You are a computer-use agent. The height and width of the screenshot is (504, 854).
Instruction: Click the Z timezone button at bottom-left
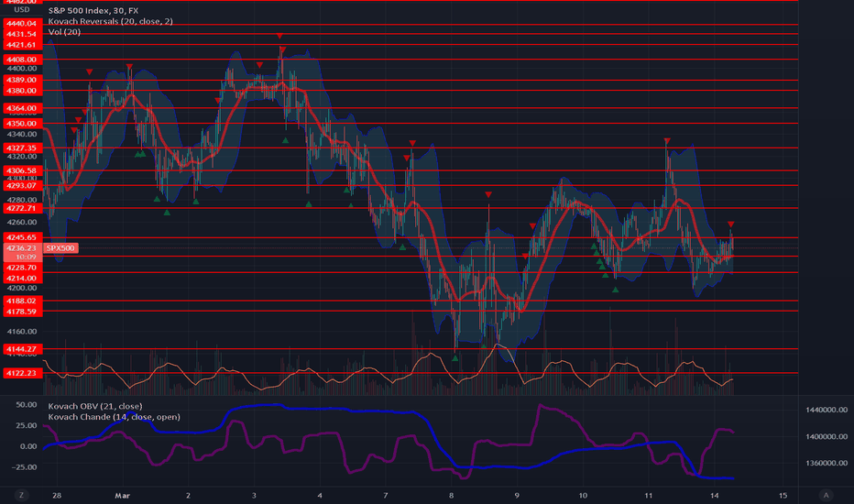point(21,495)
